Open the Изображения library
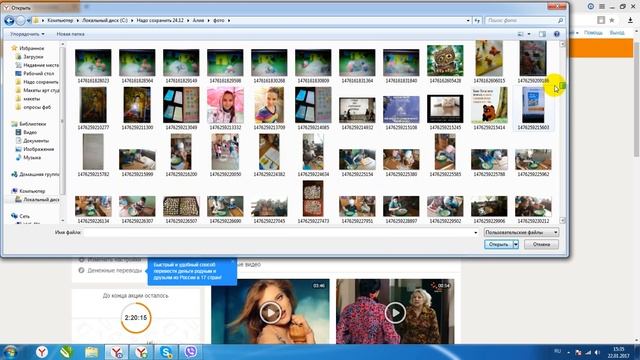 35,149
